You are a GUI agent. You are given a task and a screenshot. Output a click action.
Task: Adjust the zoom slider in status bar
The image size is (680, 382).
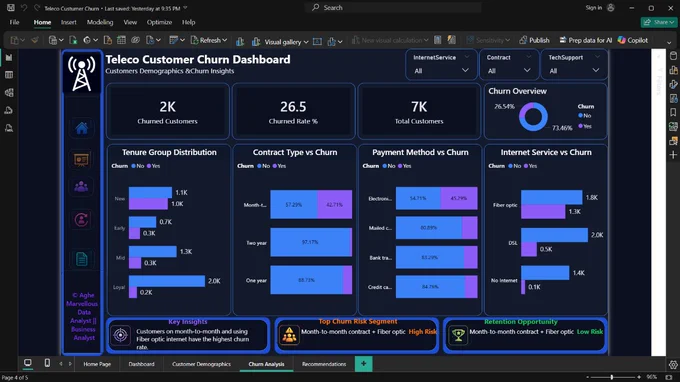click(613, 377)
